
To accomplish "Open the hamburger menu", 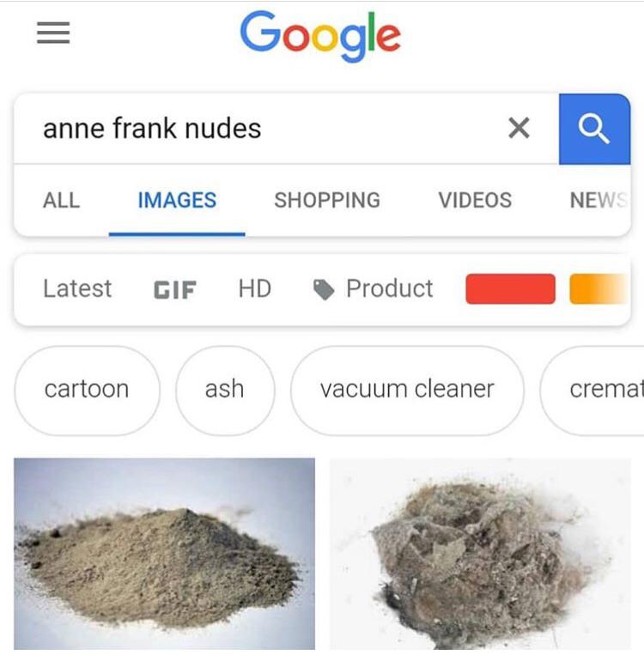I will click(53, 33).
